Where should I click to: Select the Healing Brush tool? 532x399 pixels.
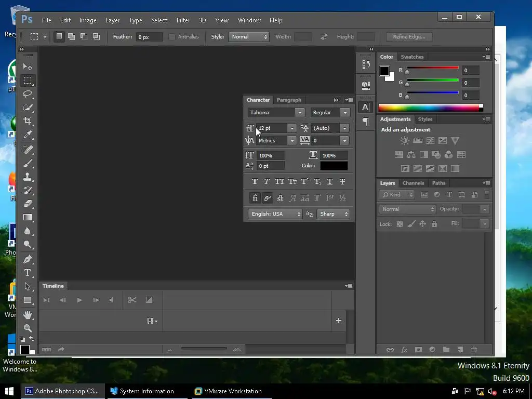pos(28,149)
